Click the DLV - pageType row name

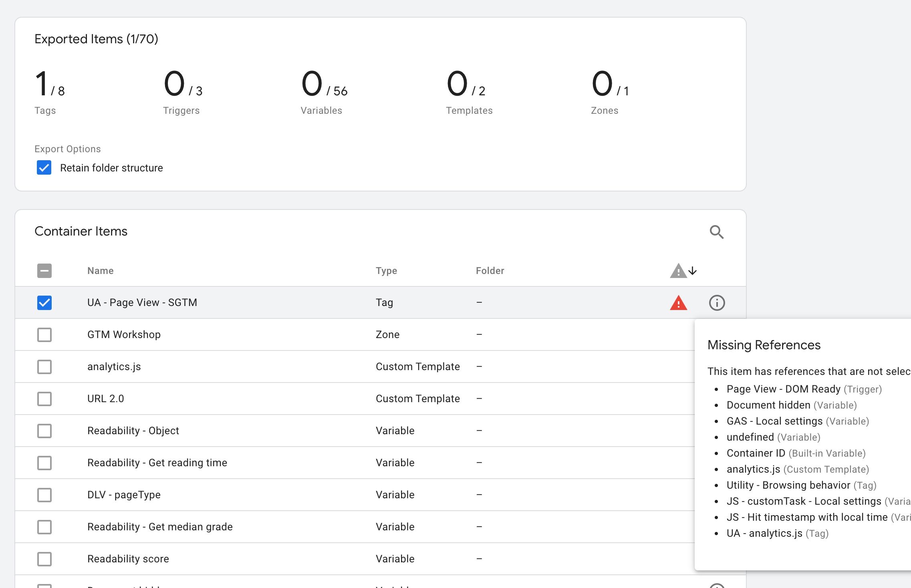click(124, 495)
